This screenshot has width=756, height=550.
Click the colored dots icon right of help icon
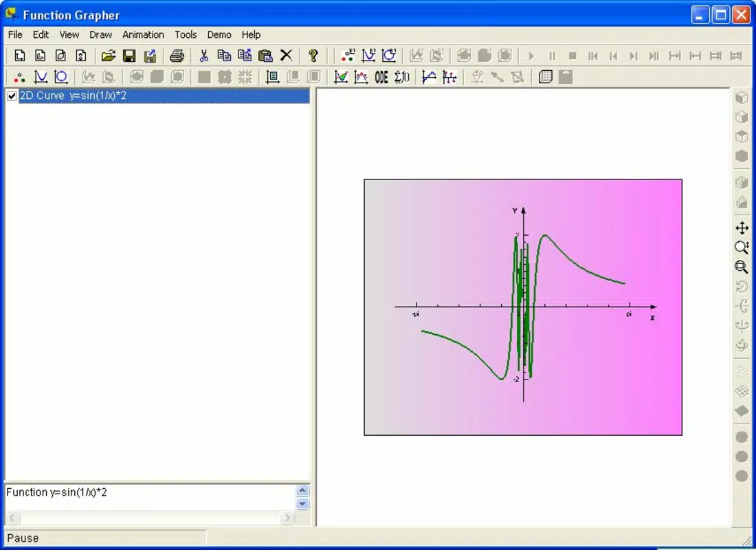click(x=348, y=56)
